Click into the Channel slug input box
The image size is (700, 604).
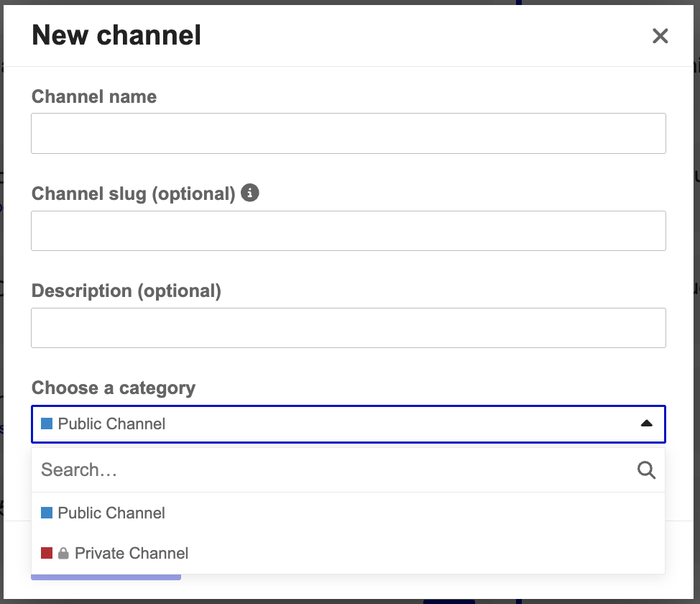pyautogui.click(x=348, y=231)
